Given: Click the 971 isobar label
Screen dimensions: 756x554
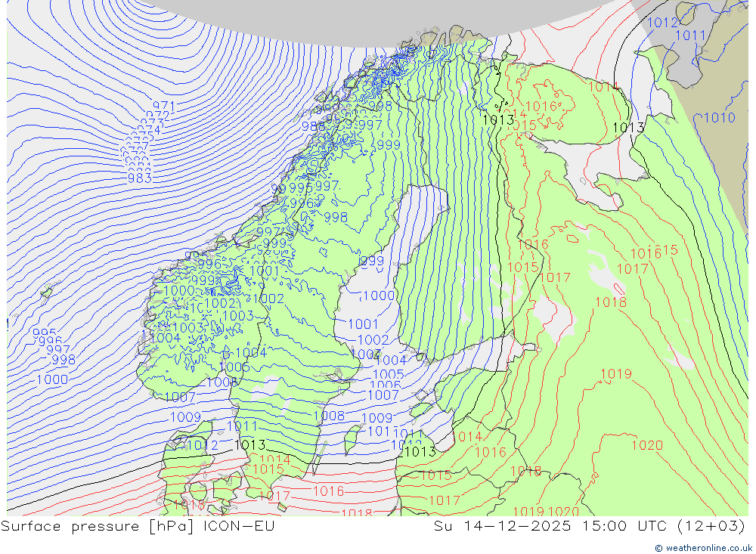Looking at the screenshot, I should (163, 106).
